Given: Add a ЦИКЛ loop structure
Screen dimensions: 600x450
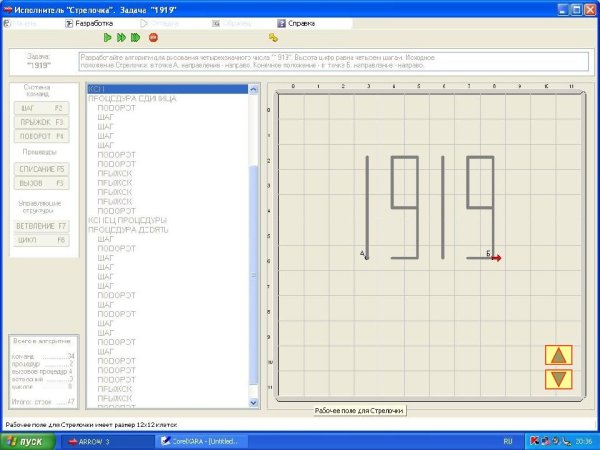Looking at the screenshot, I should click(41, 240).
